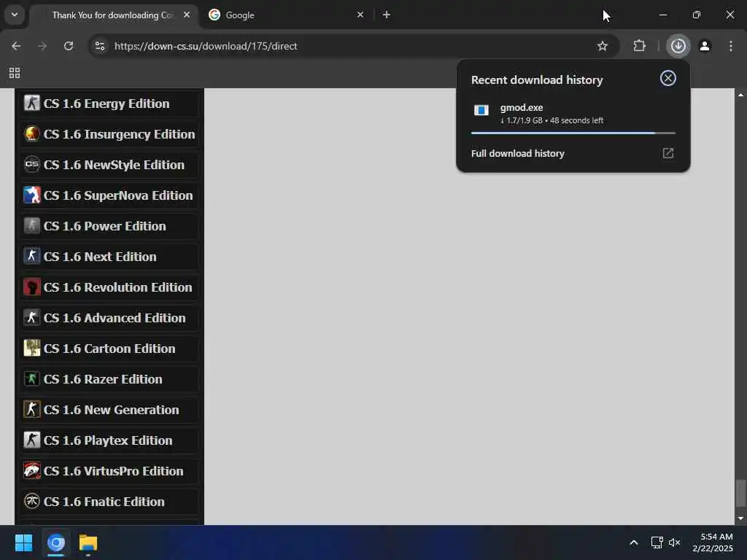Click the CS 1.6 Playtex Edition icon
This screenshot has height=560, width=747.
pyautogui.click(x=32, y=440)
